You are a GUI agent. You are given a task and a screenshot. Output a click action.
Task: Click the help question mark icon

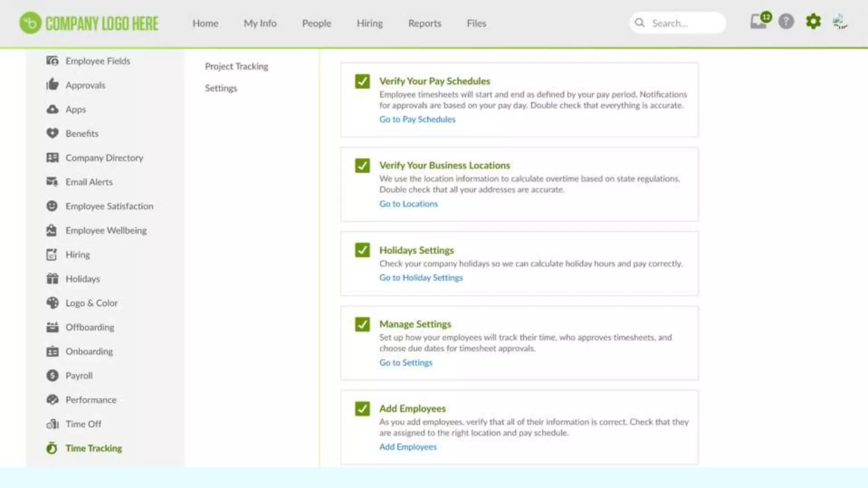tap(786, 22)
